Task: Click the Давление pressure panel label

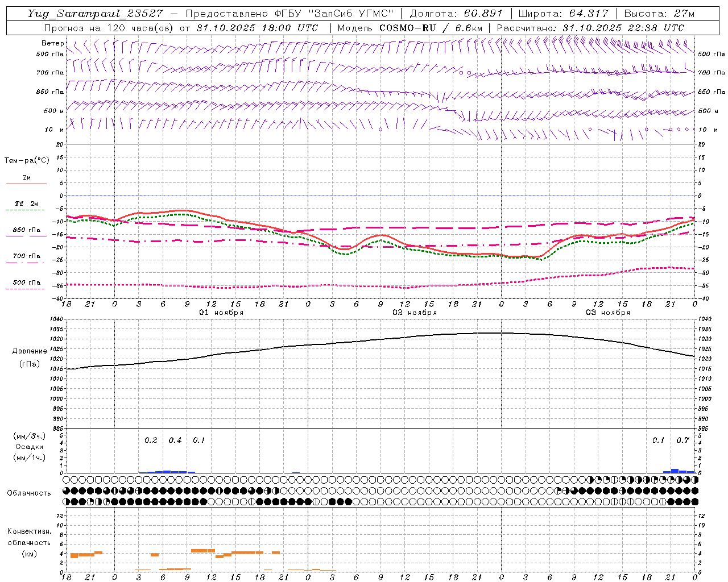Action: [x=29, y=351]
